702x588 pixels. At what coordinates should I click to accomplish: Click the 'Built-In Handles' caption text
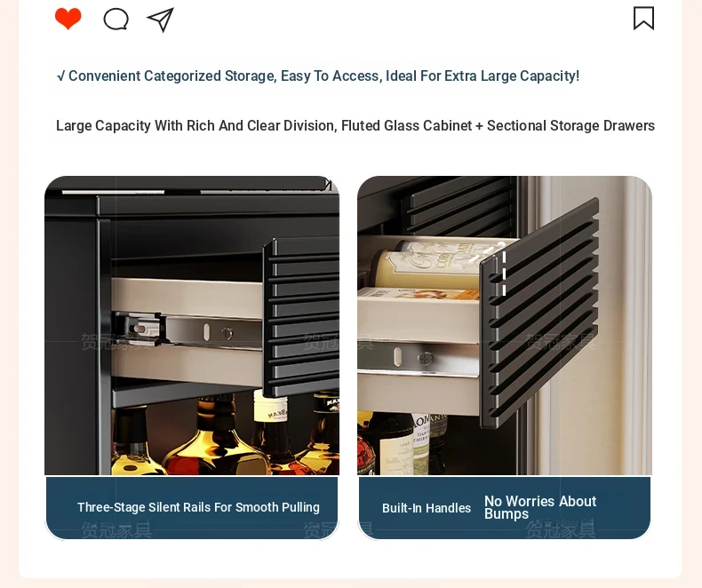click(427, 508)
